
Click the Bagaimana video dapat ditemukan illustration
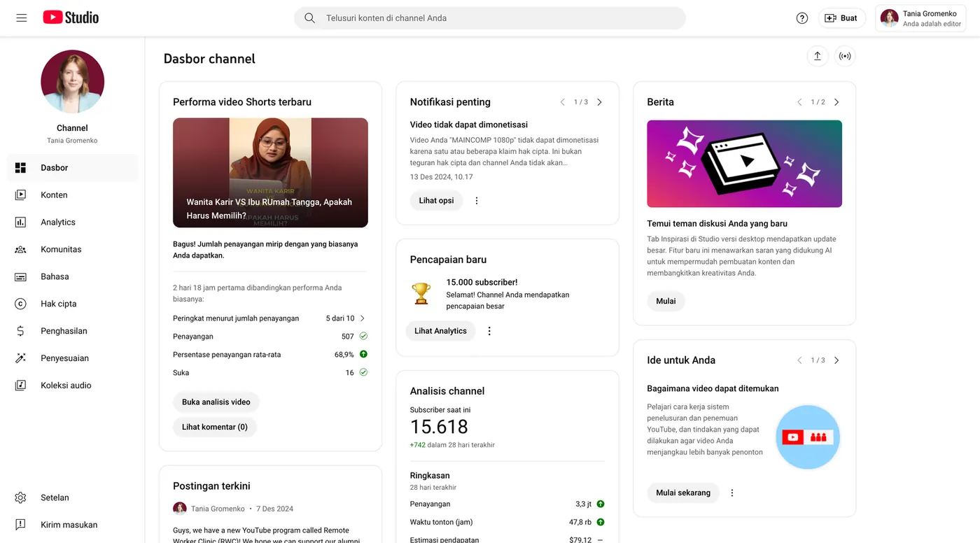pyautogui.click(x=808, y=437)
